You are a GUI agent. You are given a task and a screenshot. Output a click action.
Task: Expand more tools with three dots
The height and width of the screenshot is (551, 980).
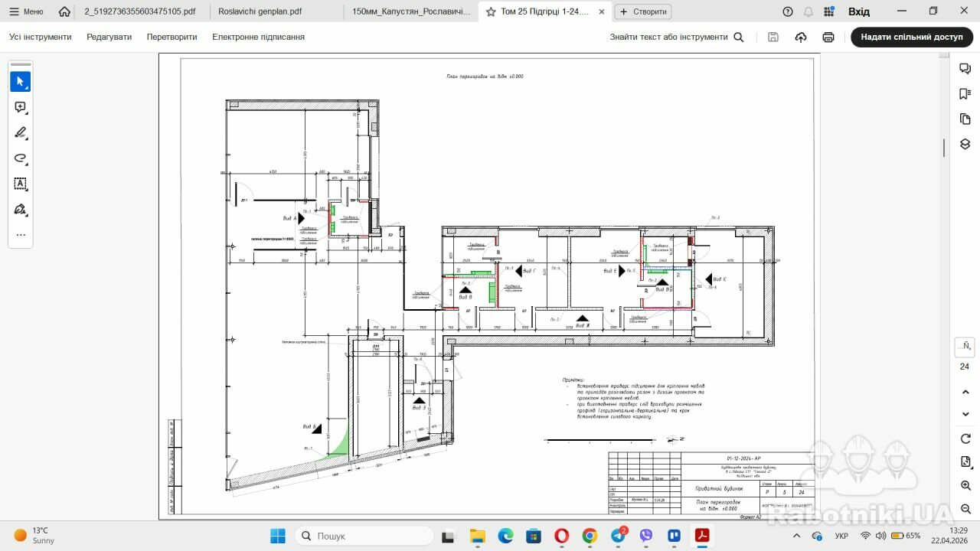point(21,235)
